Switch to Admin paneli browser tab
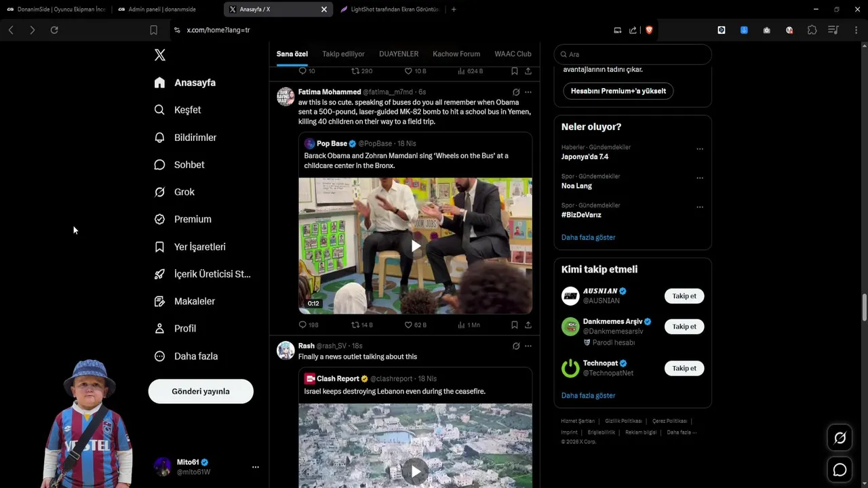Image resolution: width=868 pixels, height=488 pixels. [163, 9]
